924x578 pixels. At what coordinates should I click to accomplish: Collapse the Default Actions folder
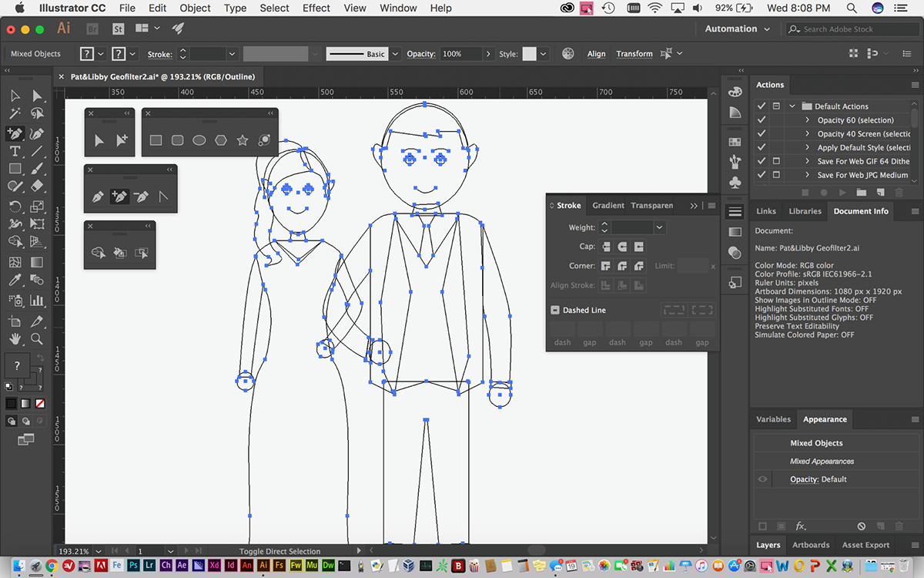pyautogui.click(x=792, y=106)
